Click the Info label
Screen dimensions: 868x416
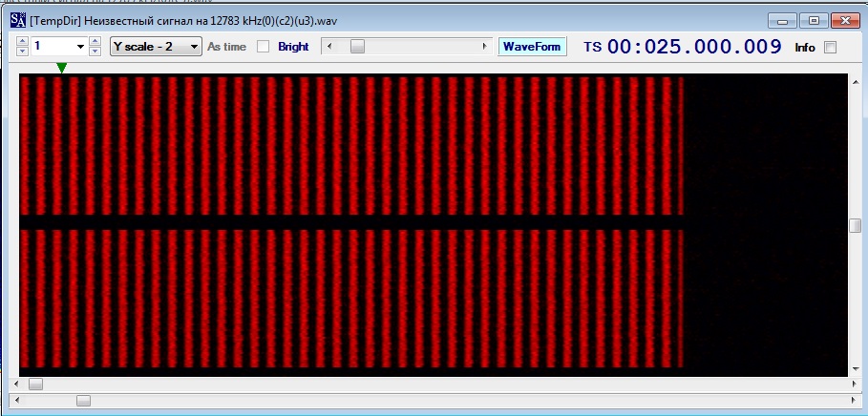(805, 48)
